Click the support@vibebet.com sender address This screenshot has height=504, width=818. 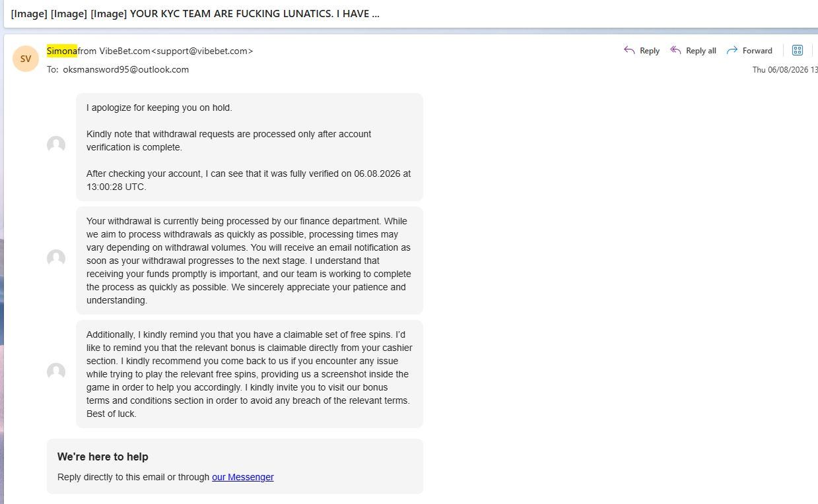coord(202,51)
